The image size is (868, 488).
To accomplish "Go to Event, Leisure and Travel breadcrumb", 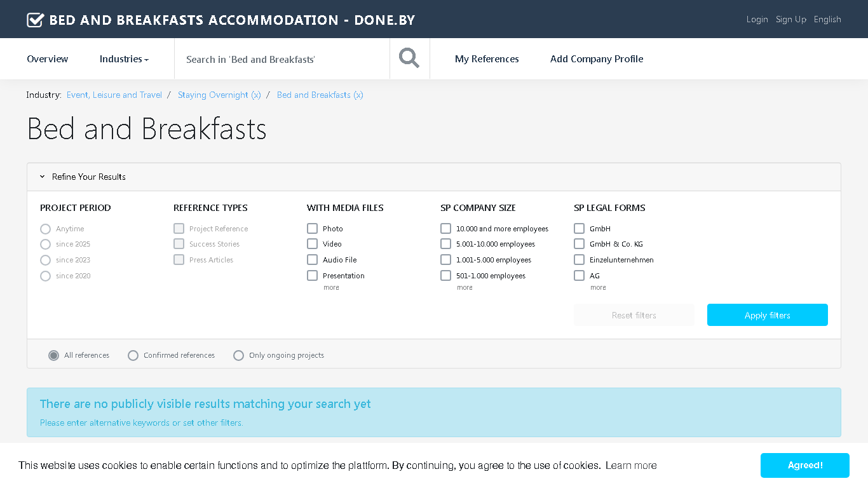I will (x=114, y=95).
